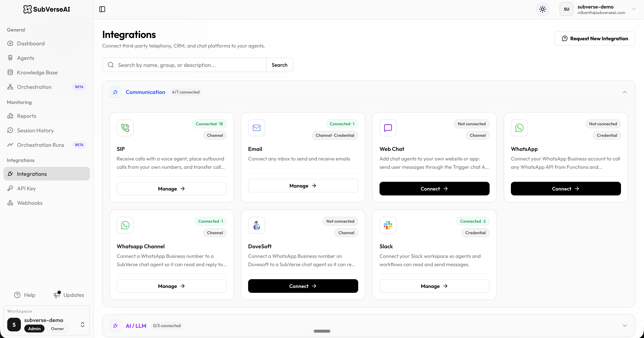
Task: Open Knowledge Base section
Action: [46, 72]
